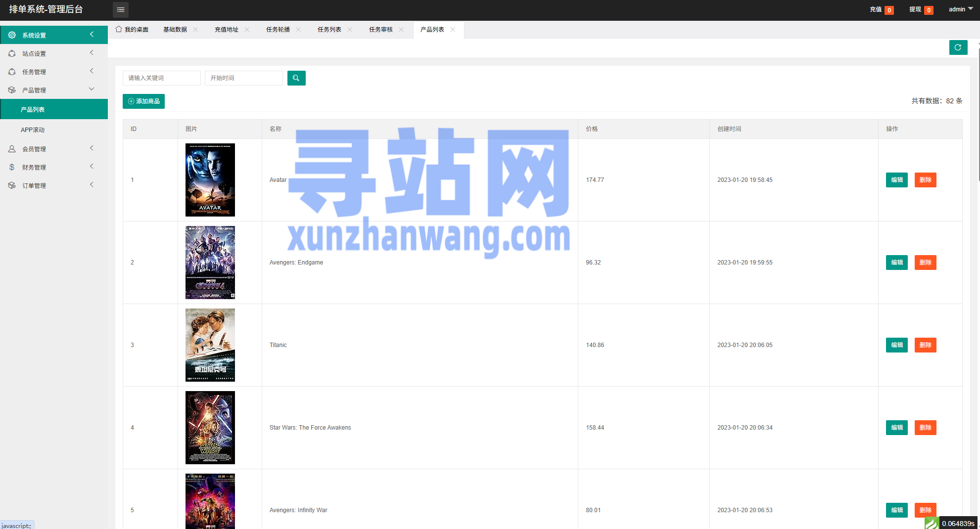Screen dimensions: 980x529
Task: Click the 会员管理 user icon
Action: pos(12,149)
